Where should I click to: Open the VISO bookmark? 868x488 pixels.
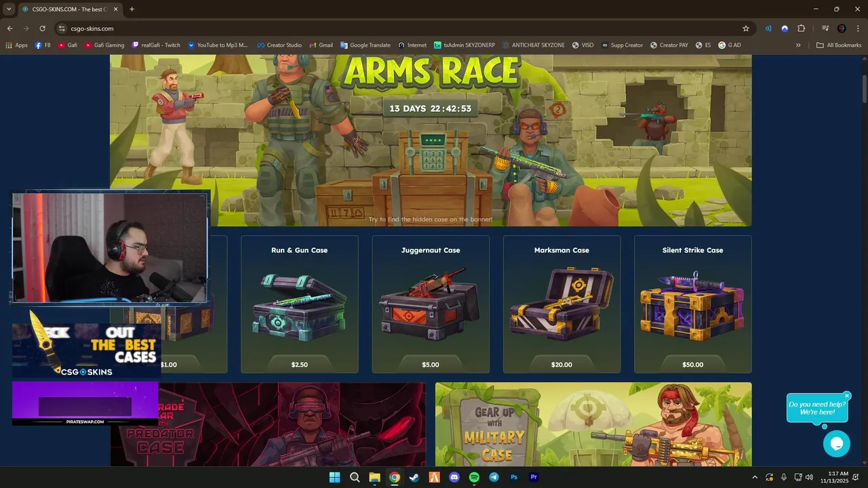click(583, 45)
